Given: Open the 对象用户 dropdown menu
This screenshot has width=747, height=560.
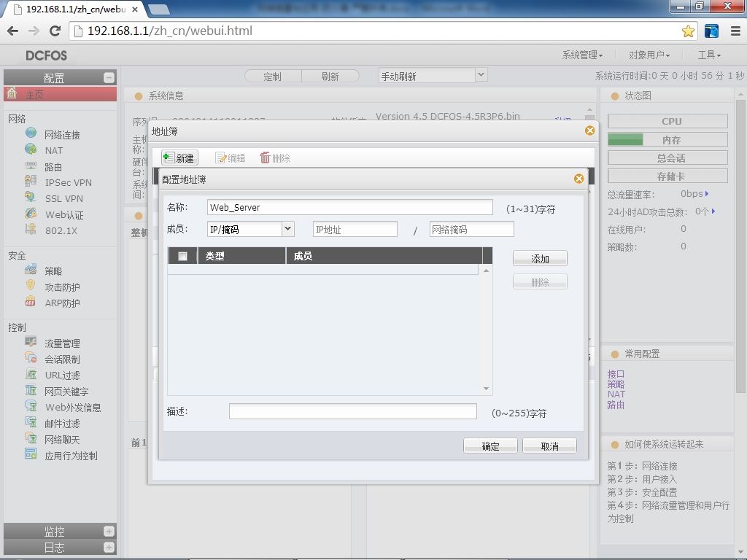Looking at the screenshot, I should 649,55.
